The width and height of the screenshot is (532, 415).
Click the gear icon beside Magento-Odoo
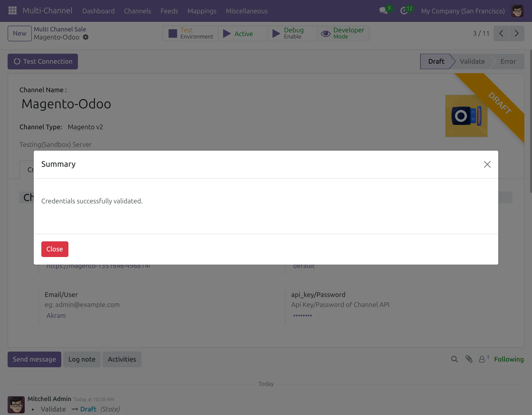(86, 37)
